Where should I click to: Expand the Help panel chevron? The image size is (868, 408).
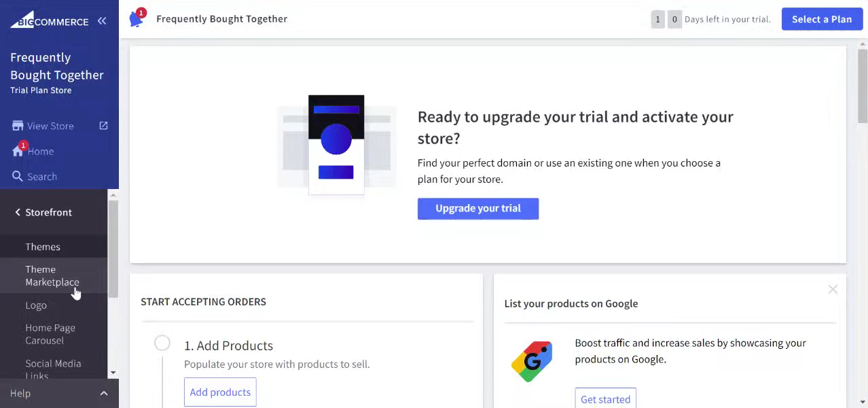pyautogui.click(x=104, y=393)
